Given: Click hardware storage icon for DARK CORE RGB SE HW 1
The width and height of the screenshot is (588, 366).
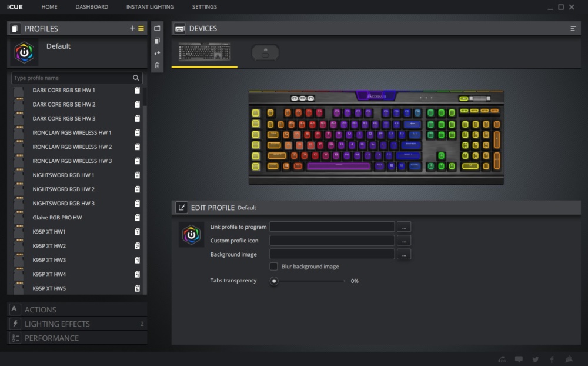Looking at the screenshot, I should point(137,90).
